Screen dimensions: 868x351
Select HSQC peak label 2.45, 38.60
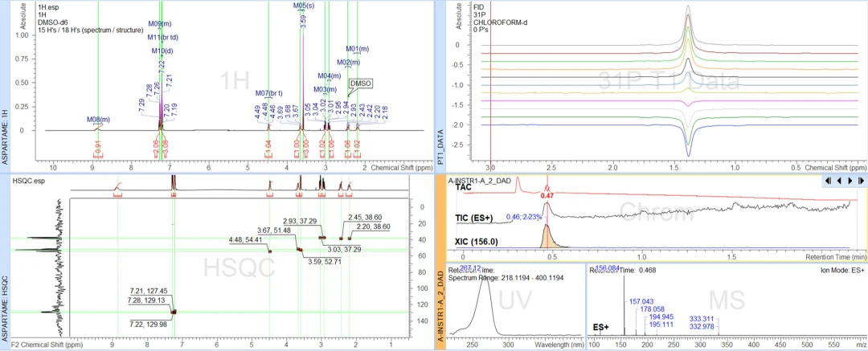tap(365, 217)
